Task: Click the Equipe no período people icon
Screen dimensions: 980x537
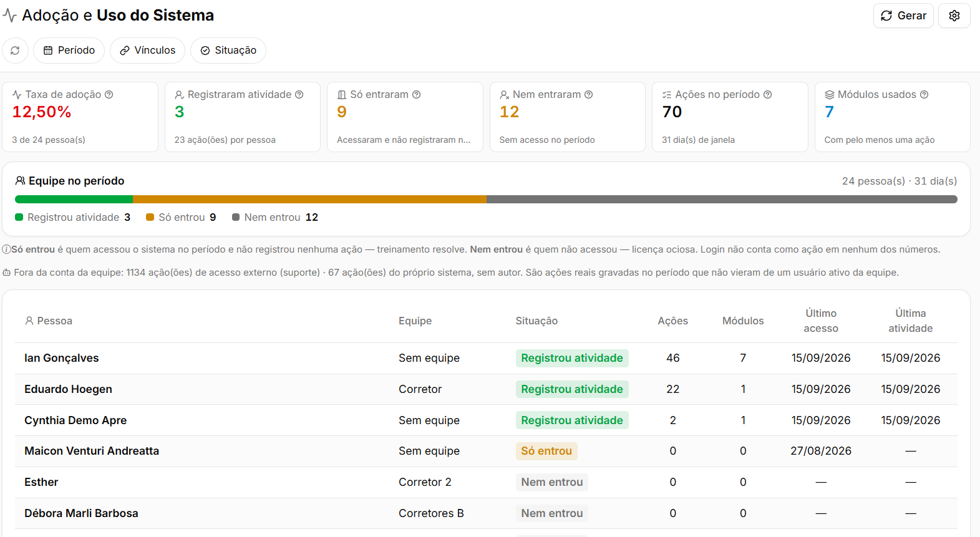Action: point(20,181)
